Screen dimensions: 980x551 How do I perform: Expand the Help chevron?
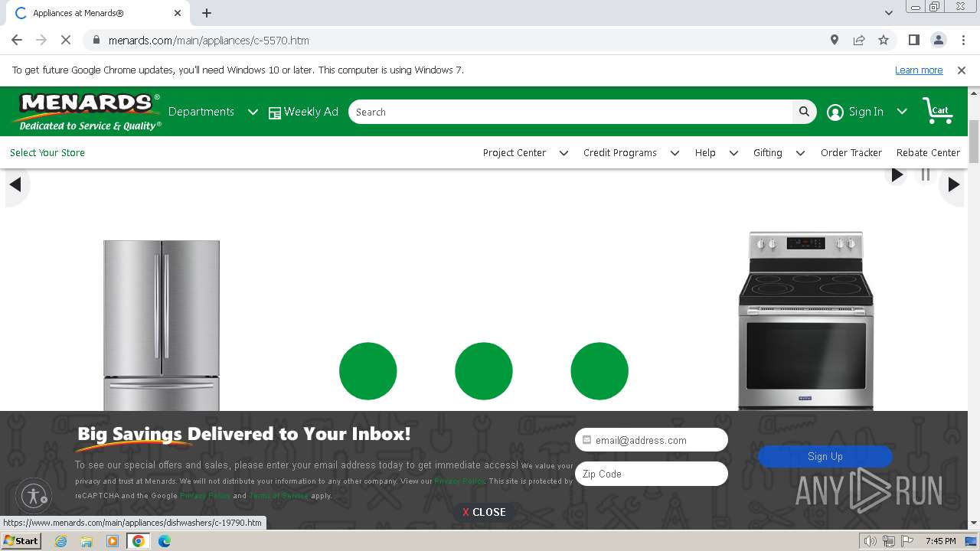tap(733, 153)
